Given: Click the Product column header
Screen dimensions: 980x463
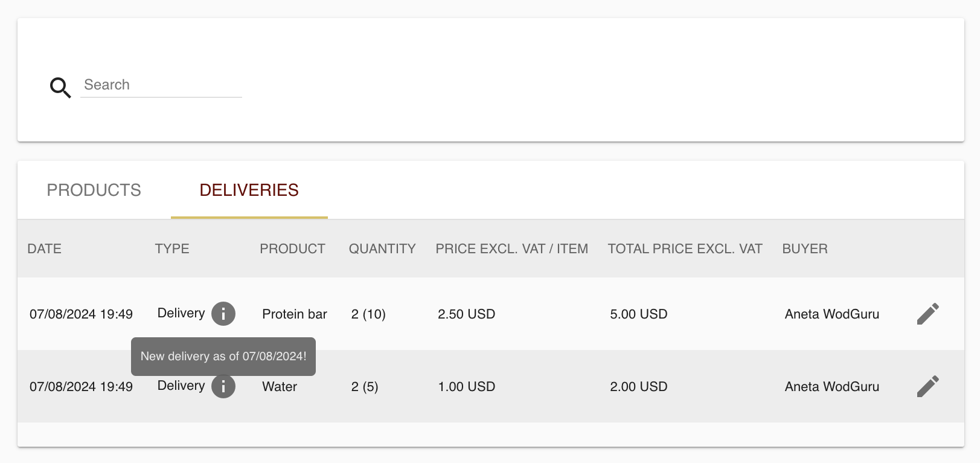Looking at the screenshot, I should (x=292, y=249).
